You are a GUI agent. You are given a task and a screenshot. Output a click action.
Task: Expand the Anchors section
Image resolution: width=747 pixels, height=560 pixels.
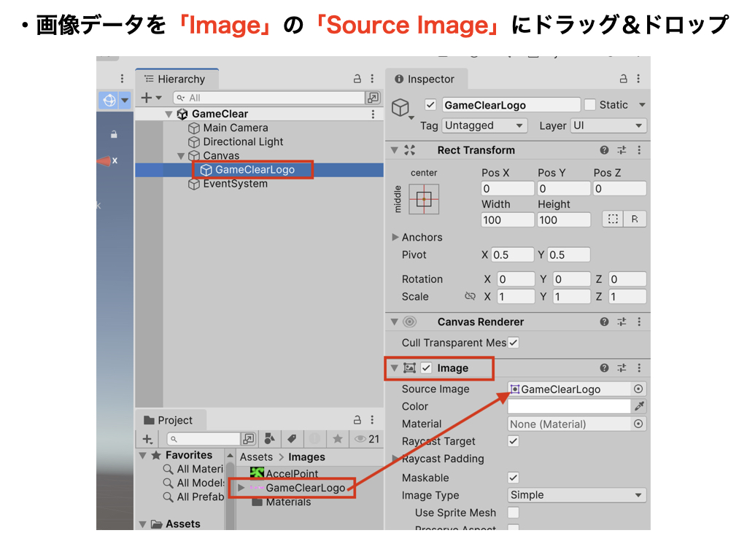click(395, 237)
